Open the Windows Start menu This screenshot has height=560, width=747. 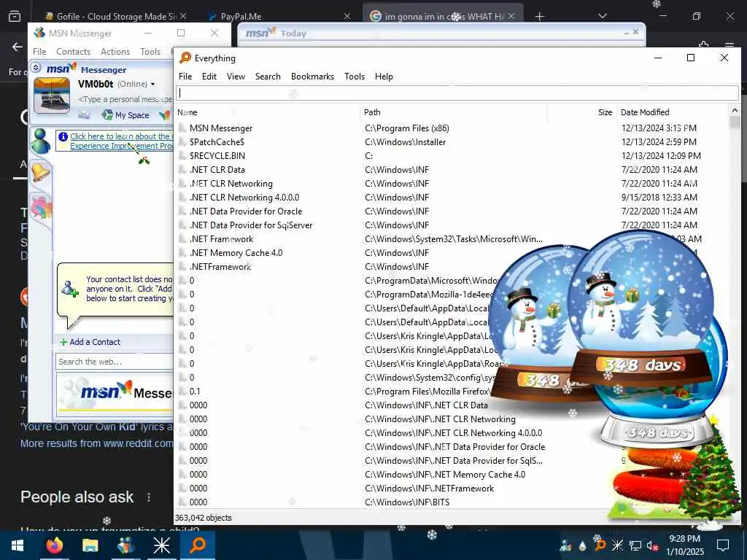pos(18,545)
